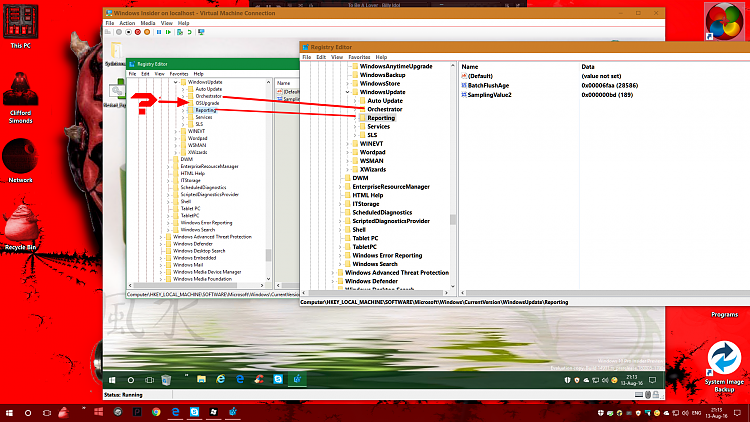Collapse WindowsUpdate in the green-titled Registry Editor
This screenshot has width=750, height=422.
176,82
